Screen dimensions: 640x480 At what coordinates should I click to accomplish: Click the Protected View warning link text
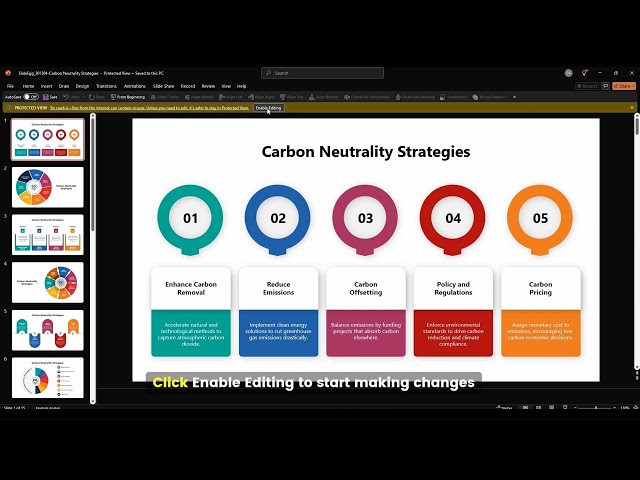[x=149, y=108]
